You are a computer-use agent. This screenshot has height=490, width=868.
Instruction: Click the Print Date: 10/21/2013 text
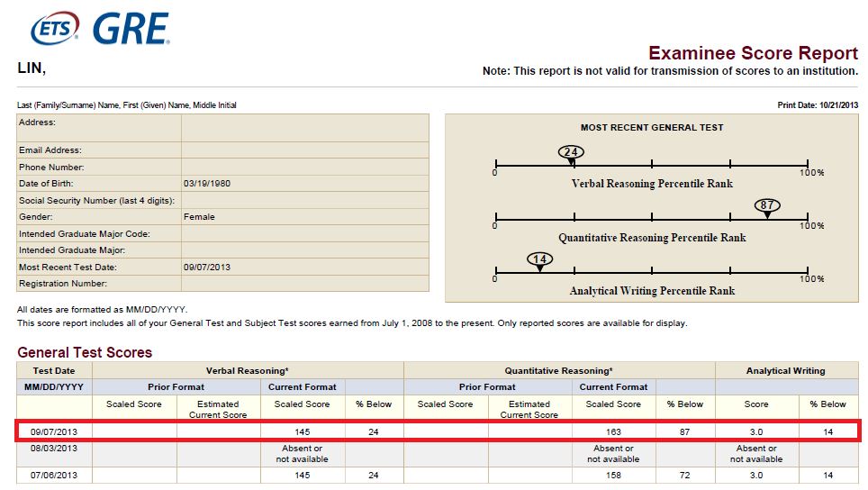tap(818, 104)
